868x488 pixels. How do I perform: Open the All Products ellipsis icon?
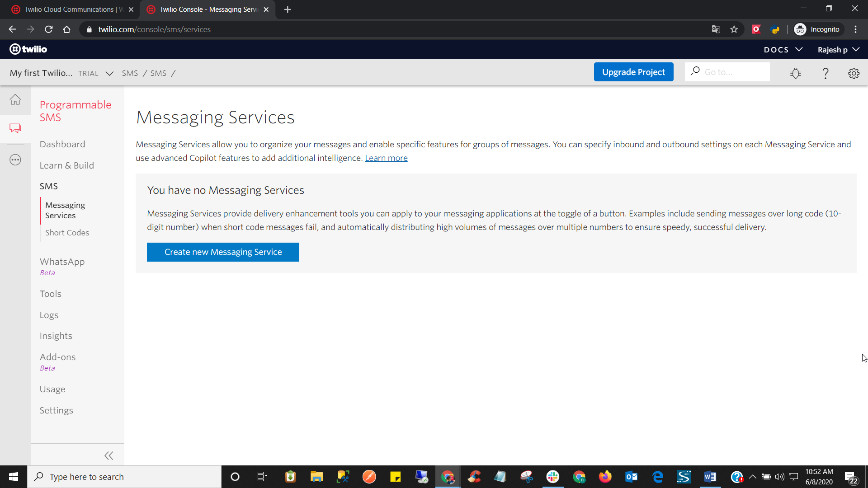[15, 160]
